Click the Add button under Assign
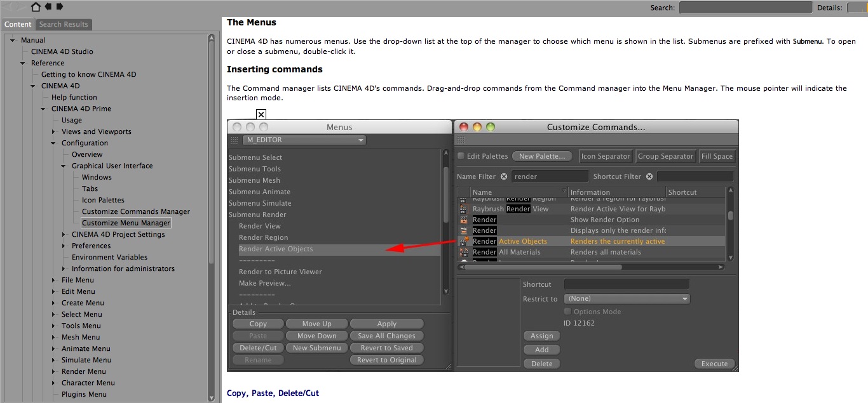This screenshot has height=403, width=868. [x=541, y=350]
